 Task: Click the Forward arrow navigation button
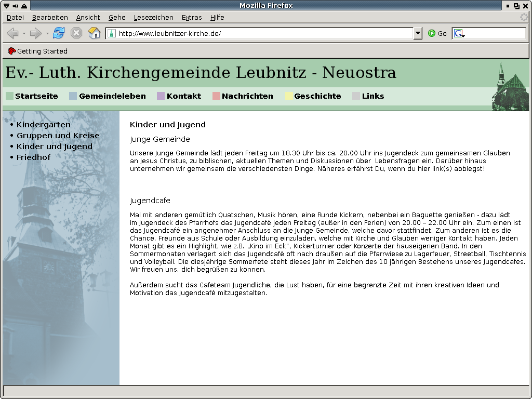pyautogui.click(x=36, y=33)
